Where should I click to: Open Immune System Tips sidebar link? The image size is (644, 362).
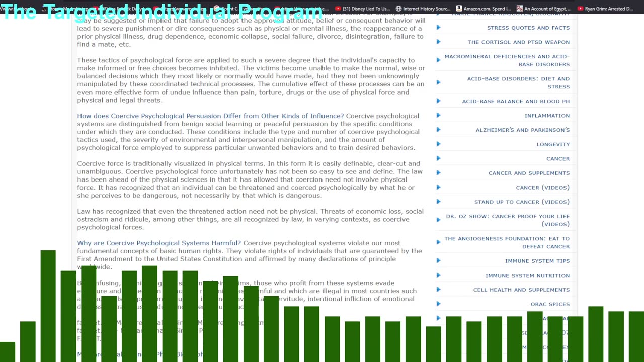tap(537, 261)
